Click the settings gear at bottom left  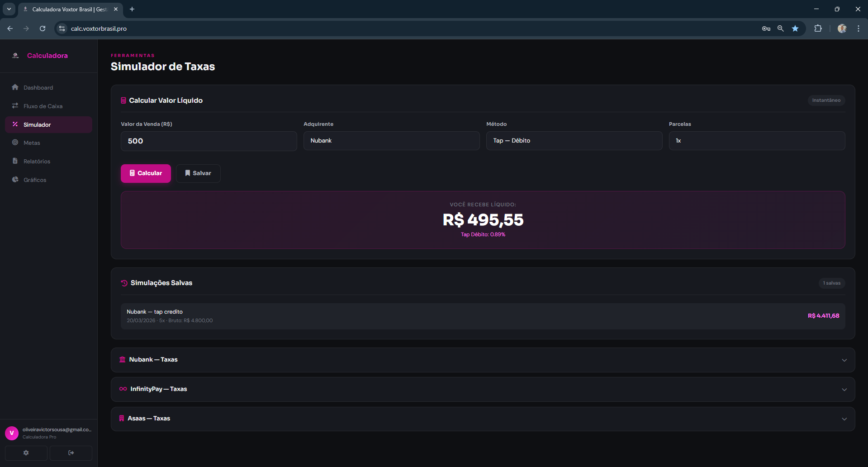26,453
